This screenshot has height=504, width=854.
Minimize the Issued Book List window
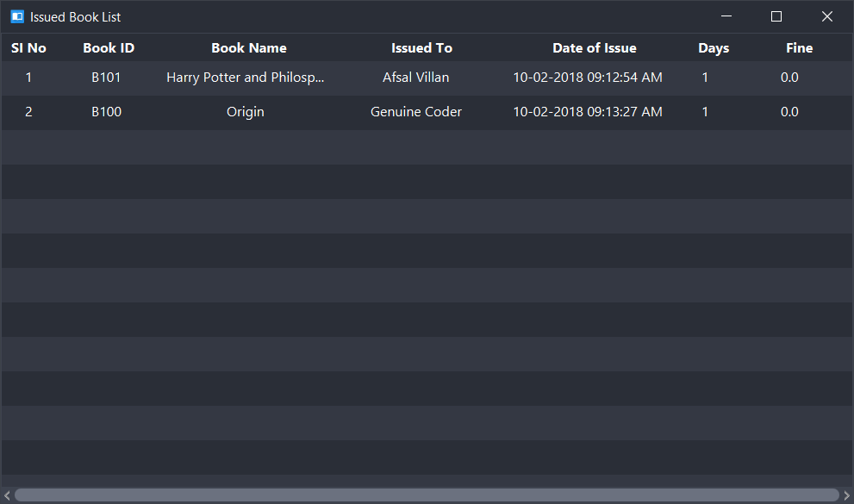click(726, 16)
